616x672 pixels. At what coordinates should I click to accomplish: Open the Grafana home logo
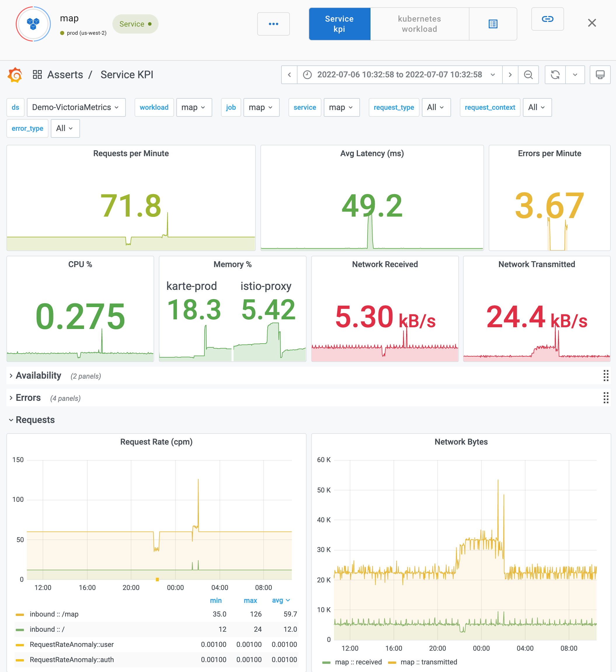tap(15, 75)
